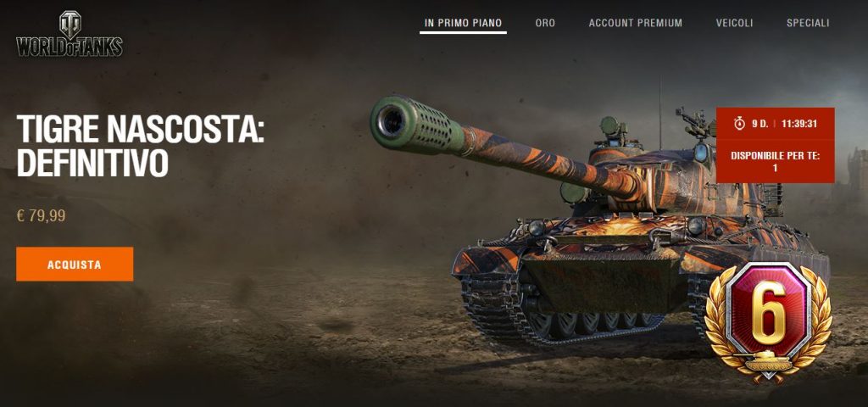Click the stopwatch timer icon
868x407 pixels.
(739, 124)
